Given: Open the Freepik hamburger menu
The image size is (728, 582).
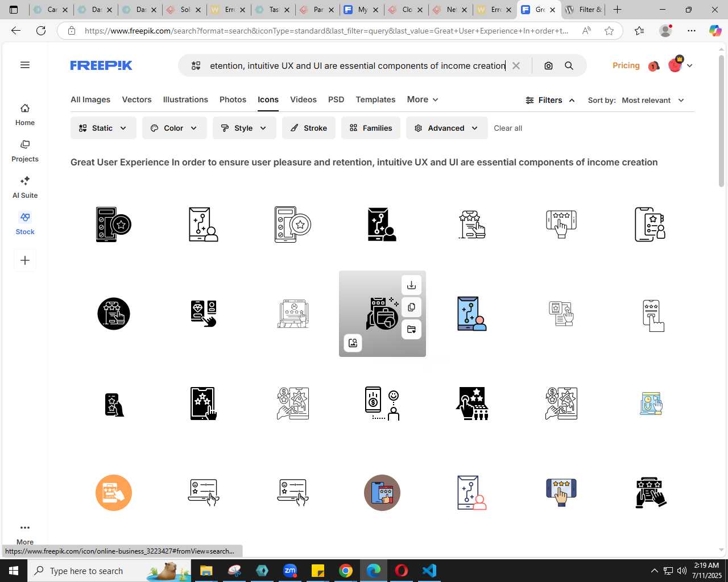Looking at the screenshot, I should point(25,65).
